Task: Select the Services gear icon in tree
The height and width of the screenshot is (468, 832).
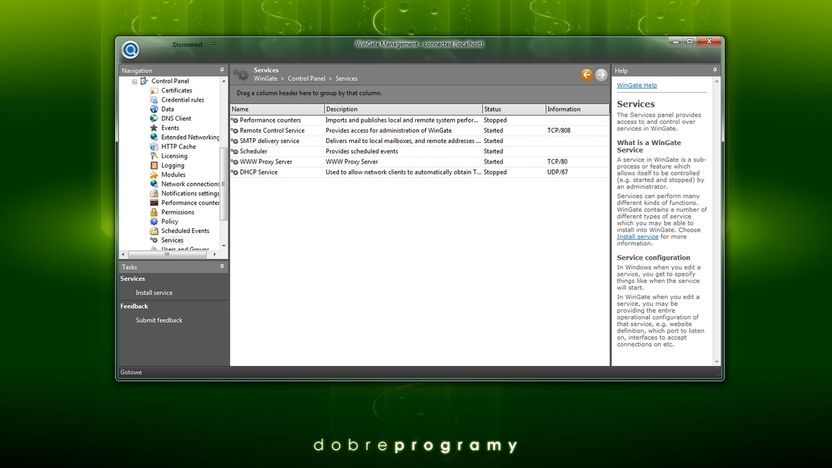Action: click(x=154, y=240)
